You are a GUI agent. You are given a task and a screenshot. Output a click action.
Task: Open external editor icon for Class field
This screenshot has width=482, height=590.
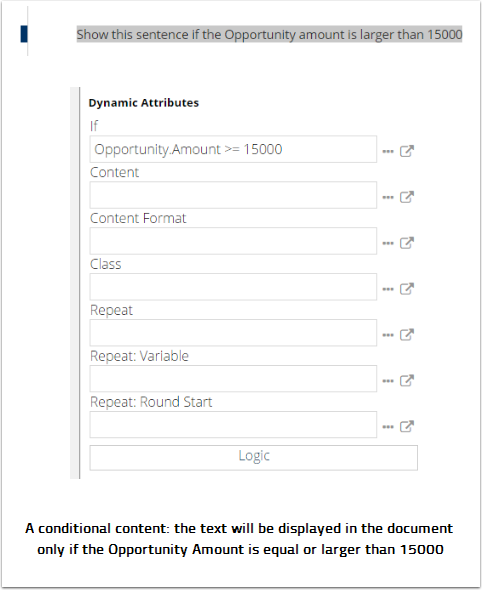pos(407,289)
